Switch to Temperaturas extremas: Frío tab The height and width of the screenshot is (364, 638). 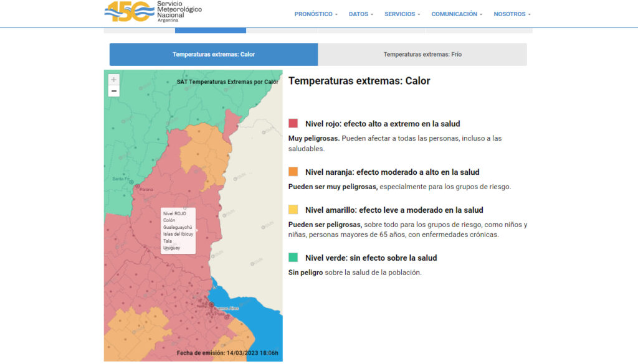tap(422, 54)
